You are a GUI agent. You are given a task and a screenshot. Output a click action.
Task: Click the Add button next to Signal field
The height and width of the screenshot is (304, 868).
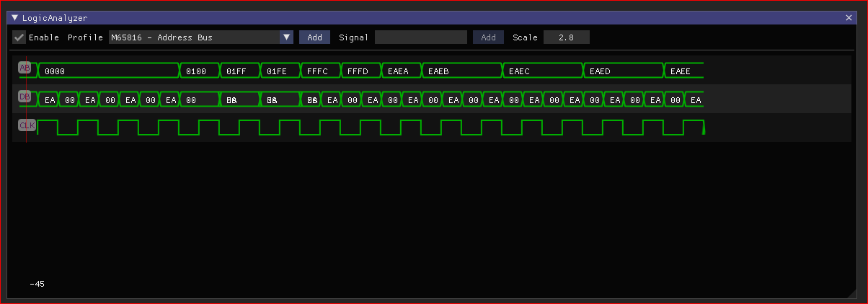pos(488,37)
